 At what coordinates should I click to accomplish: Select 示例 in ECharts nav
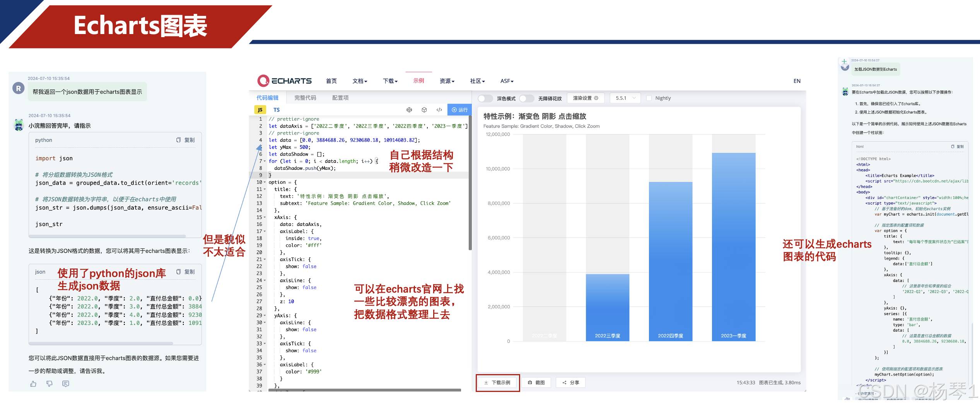click(x=419, y=80)
